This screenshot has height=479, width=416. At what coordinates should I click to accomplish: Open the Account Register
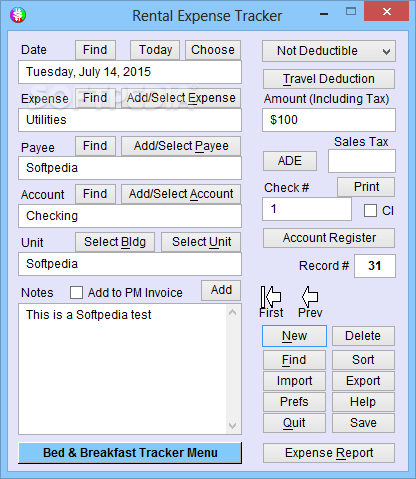[x=329, y=238]
